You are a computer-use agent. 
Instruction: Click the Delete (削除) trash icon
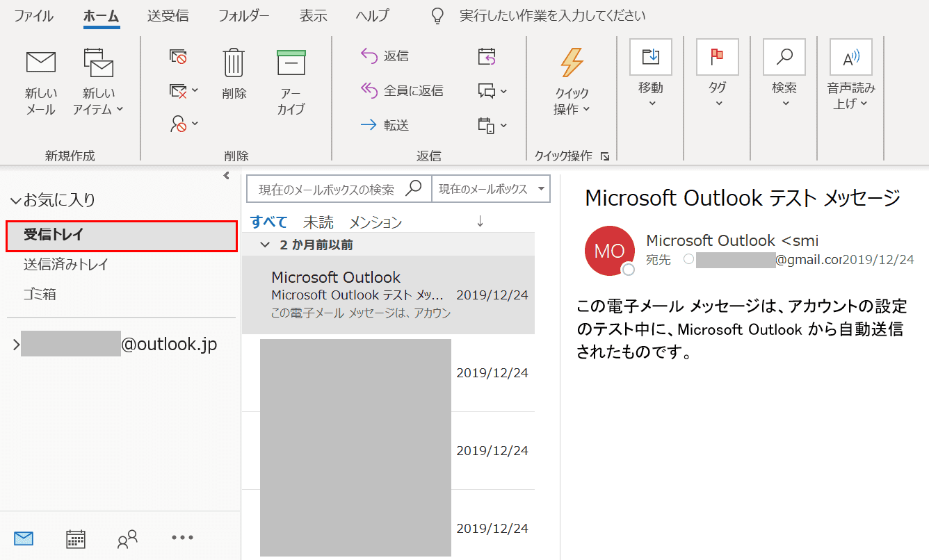pyautogui.click(x=234, y=63)
